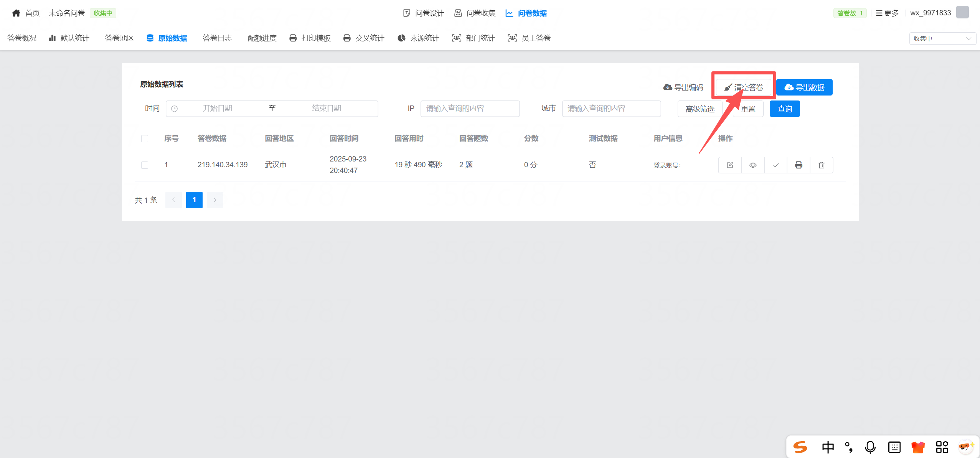Delete row 1 with the trash icon

tap(822, 165)
